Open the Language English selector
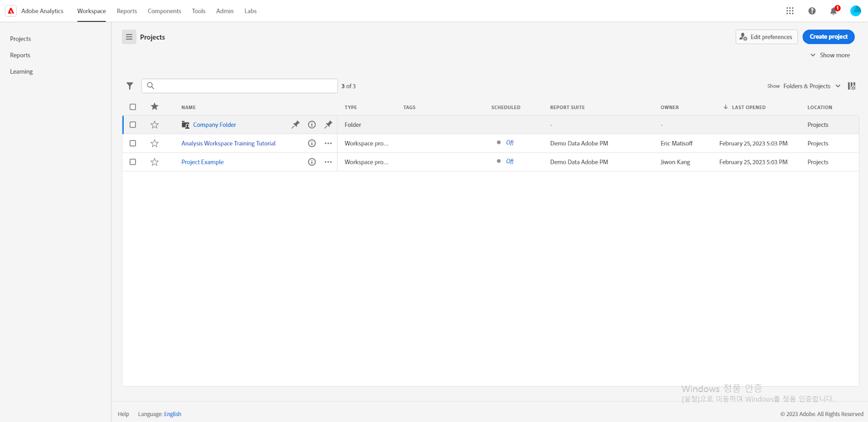868x422 pixels. tap(173, 414)
